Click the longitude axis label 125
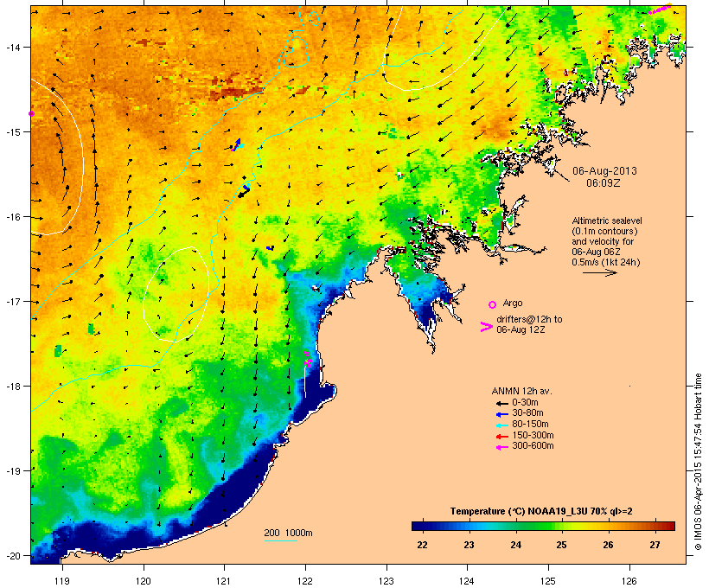Screen dimensions: 709x588 [548, 581]
